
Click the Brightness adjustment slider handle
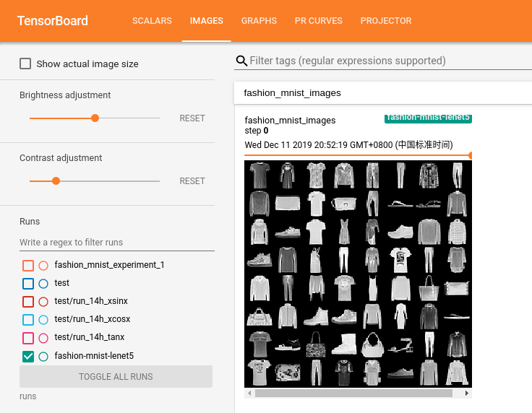(95, 118)
